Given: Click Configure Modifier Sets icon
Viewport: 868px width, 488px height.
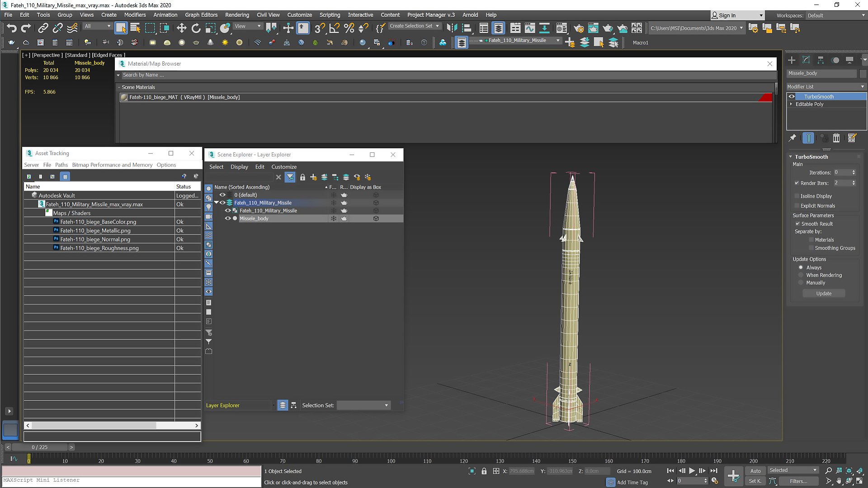Looking at the screenshot, I should pyautogui.click(x=852, y=138).
